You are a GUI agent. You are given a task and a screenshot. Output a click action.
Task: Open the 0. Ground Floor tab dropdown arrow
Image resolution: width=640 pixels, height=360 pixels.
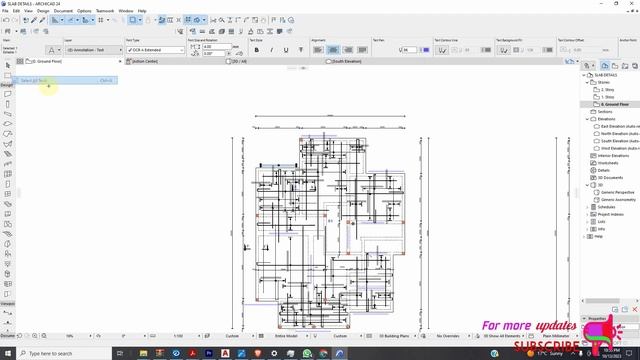pos(120,61)
